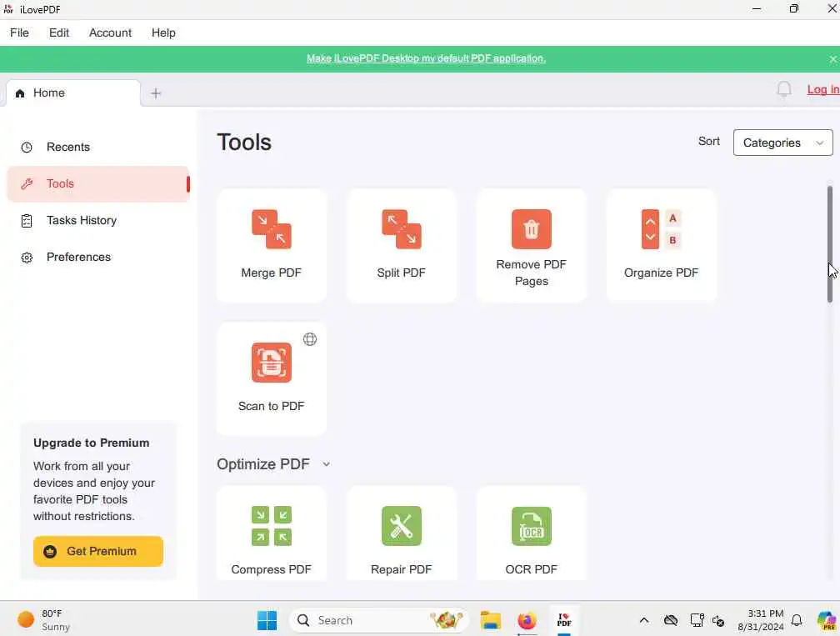The image size is (840, 636).
Task: Click the taskbar clock showing 3:31 PM
Action: pyautogui.click(x=760, y=620)
